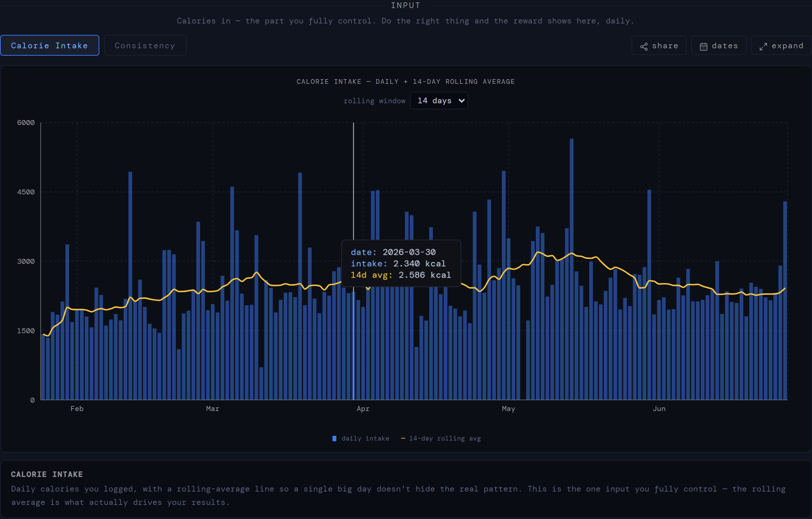
Task: Click the 'Mar' x-axis label
Action: [213, 409]
